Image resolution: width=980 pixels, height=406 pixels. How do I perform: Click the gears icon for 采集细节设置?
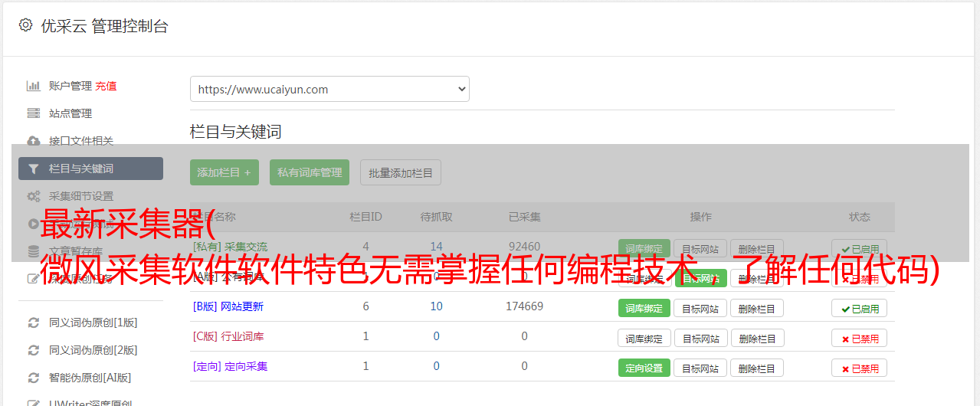pyautogui.click(x=33, y=196)
